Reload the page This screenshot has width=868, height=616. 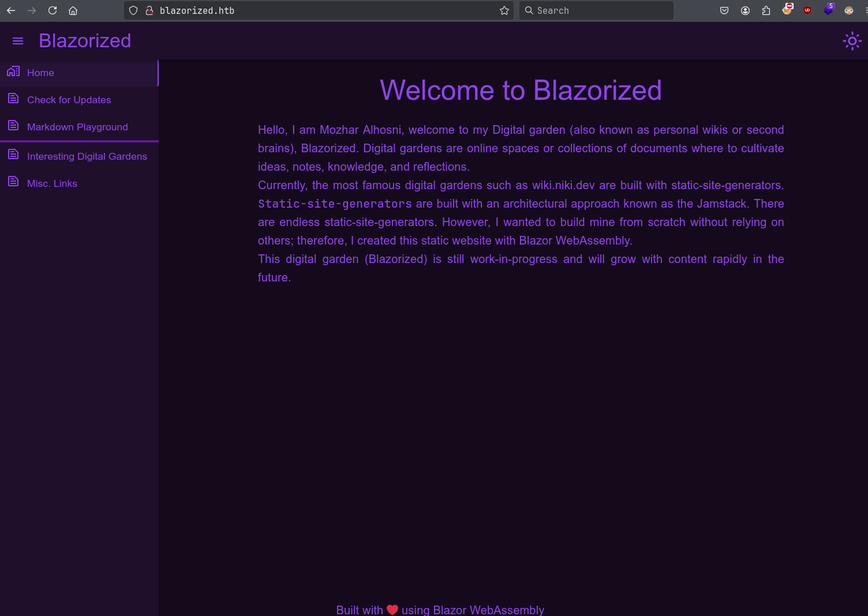tap(53, 10)
